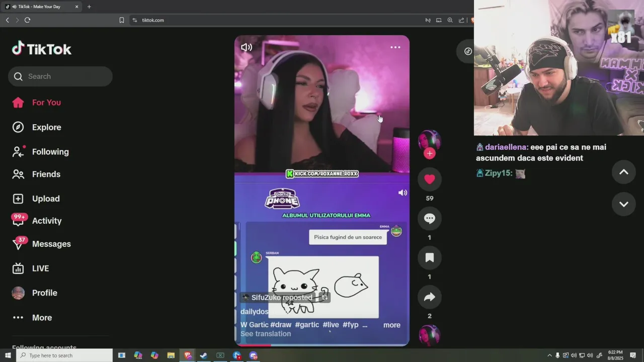This screenshot has height=362, width=644.
Task: Click the dariaellena chat username
Action: (506, 147)
